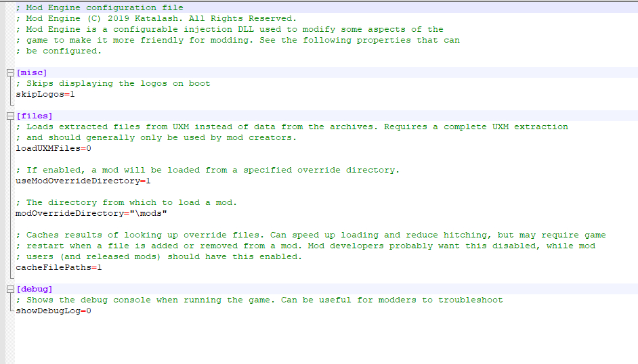Click the [files] section header text
Screen dimensions: 638x364
(x=34, y=116)
